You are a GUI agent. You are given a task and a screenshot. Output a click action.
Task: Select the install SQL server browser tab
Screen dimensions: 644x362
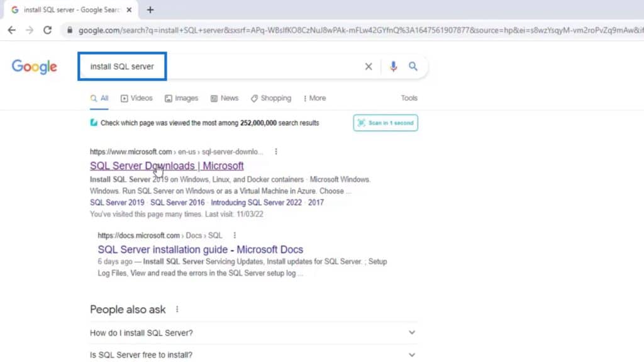click(72, 10)
